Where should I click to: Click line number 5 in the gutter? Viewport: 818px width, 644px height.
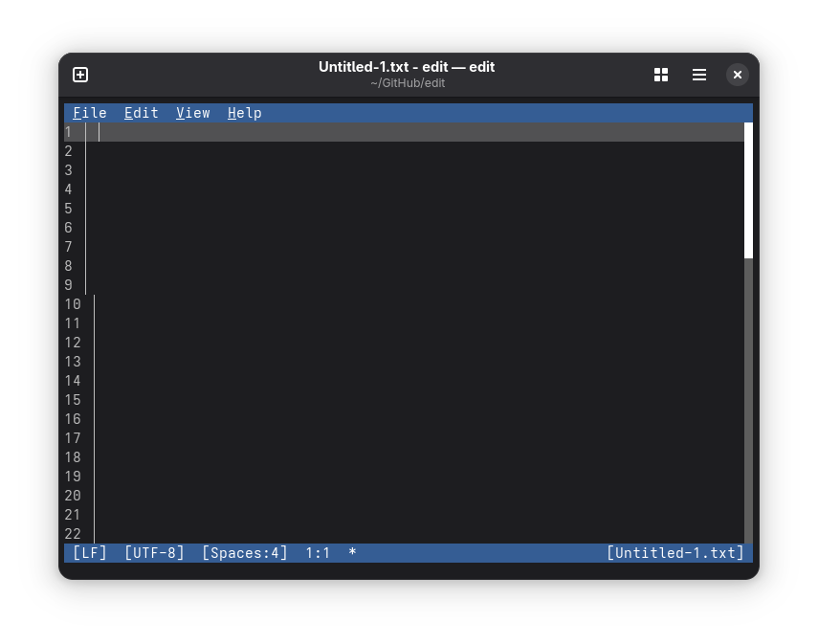click(x=68, y=209)
